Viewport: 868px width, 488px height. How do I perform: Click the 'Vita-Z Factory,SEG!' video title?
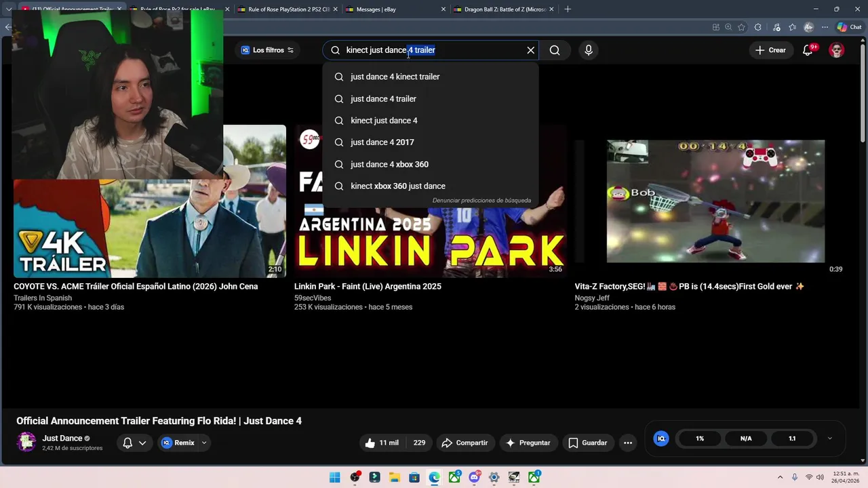690,287
